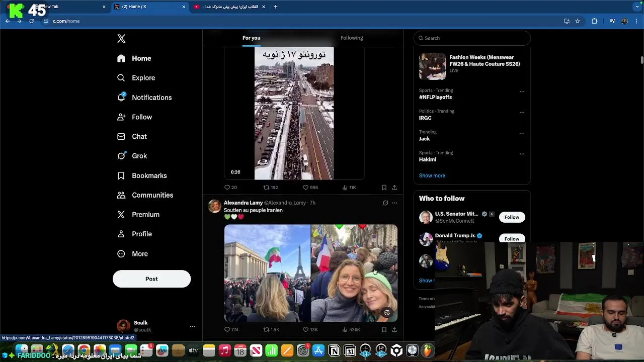The width and height of the screenshot is (644, 362).
Task: Click the X logo in sidebar
Action: pyautogui.click(x=121, y=39)
